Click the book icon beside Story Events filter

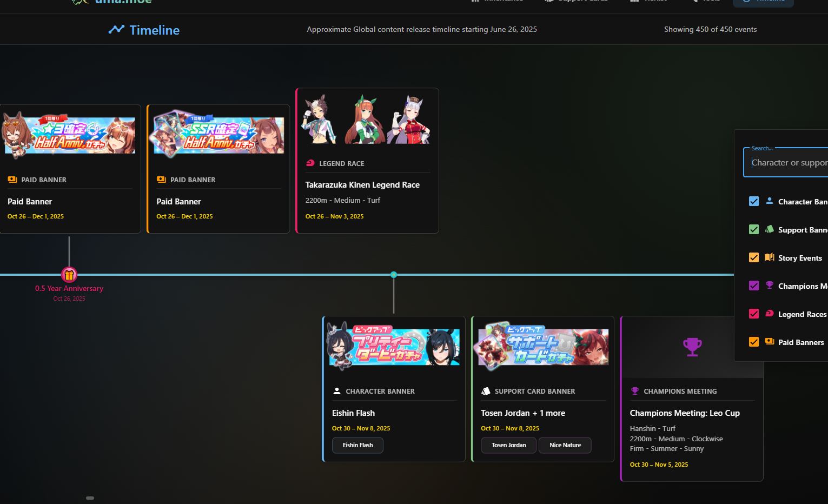770,257
